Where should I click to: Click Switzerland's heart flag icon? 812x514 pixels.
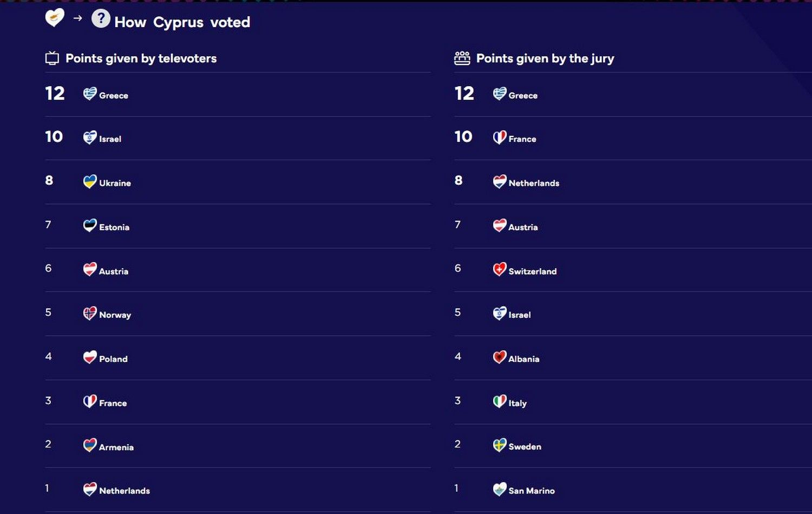500,269
